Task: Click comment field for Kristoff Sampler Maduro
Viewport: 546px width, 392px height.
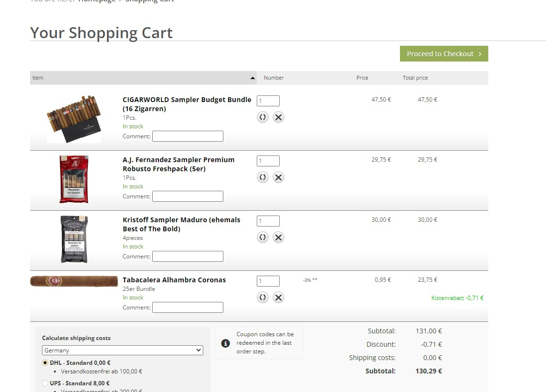Action: coord(188,257)
